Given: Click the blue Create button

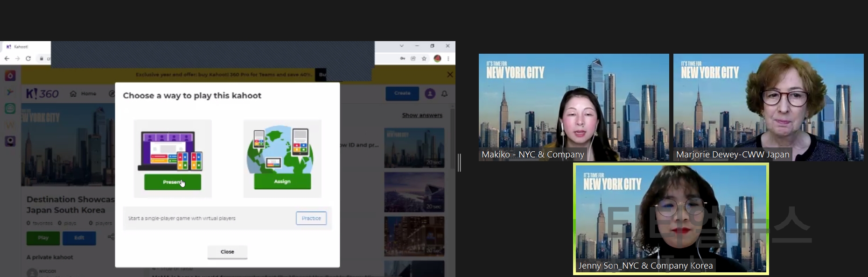Looking at the screenshot, I should [x=402, y=93].
